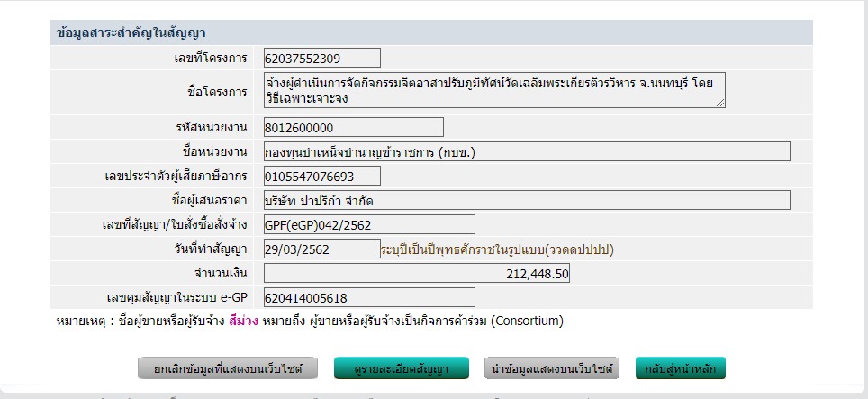Screen dimensions: 868x399
Task: Focus the project name text area
Action: coord(493,91)
